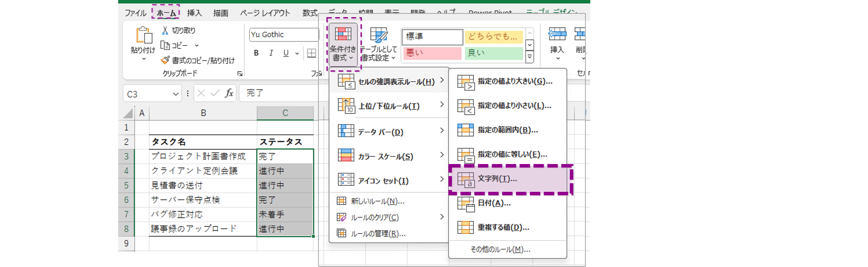Image resolution: width=868 pixels, height=267 pixels.
Task: Switch to the 挿入 ribbon tab
Action: pyautogui.click(x=194, y=12)
